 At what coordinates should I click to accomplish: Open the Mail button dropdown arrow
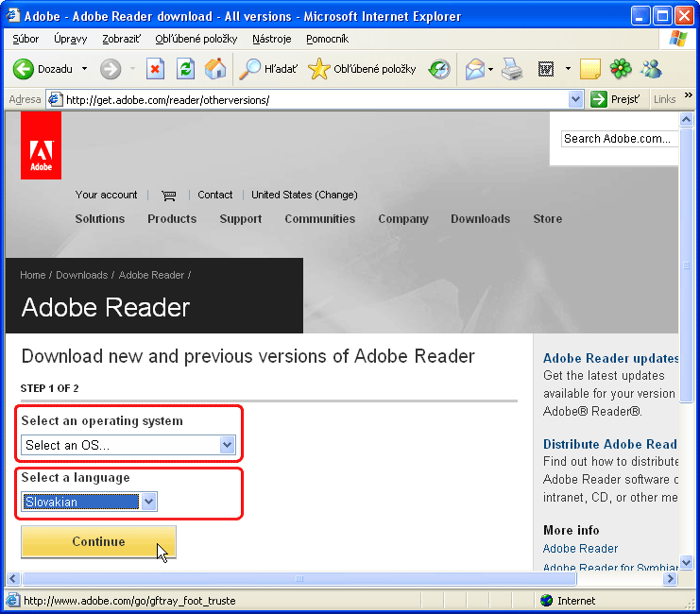coord(490,69)
